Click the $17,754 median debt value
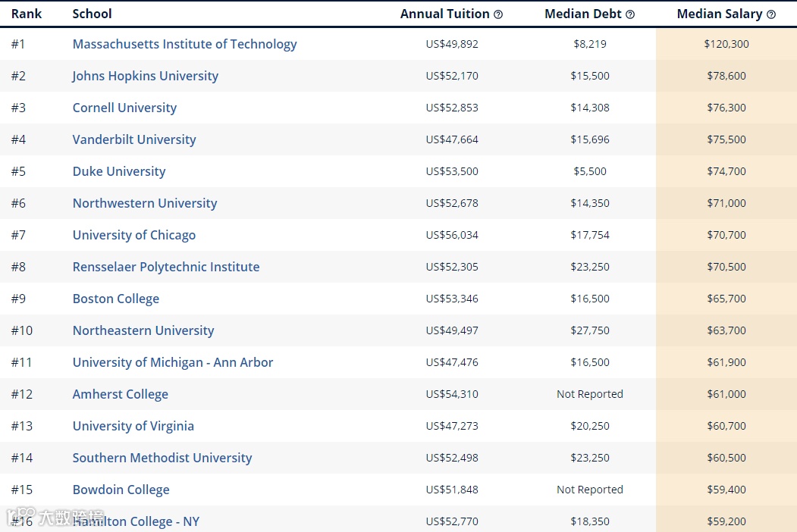 590,235
